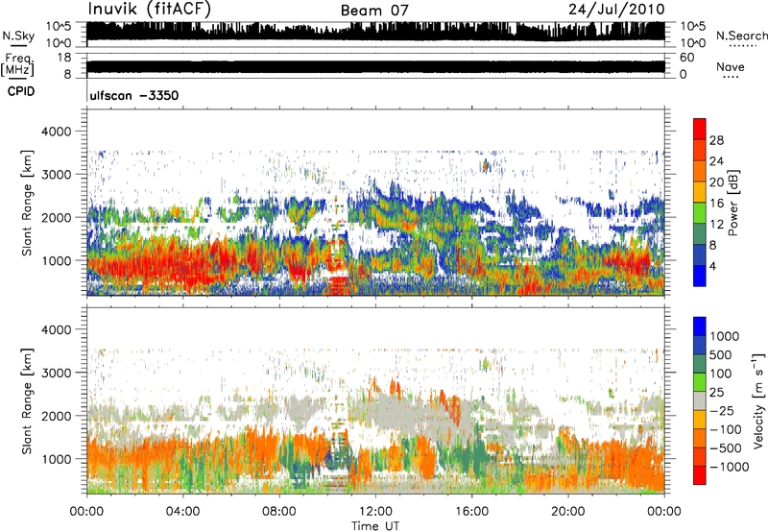
Task: Click the '20:00' time axis tick label
Action: pyautogui.click(x=567, y=512)
